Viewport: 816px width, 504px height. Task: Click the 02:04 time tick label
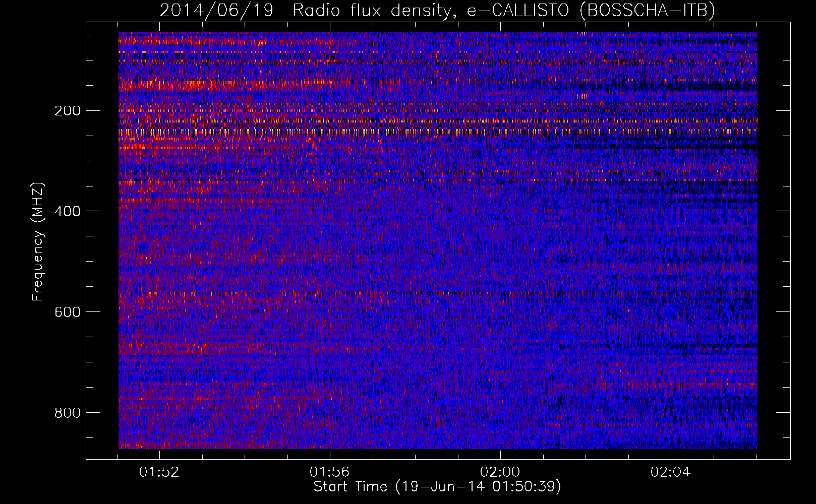[670, 472]
